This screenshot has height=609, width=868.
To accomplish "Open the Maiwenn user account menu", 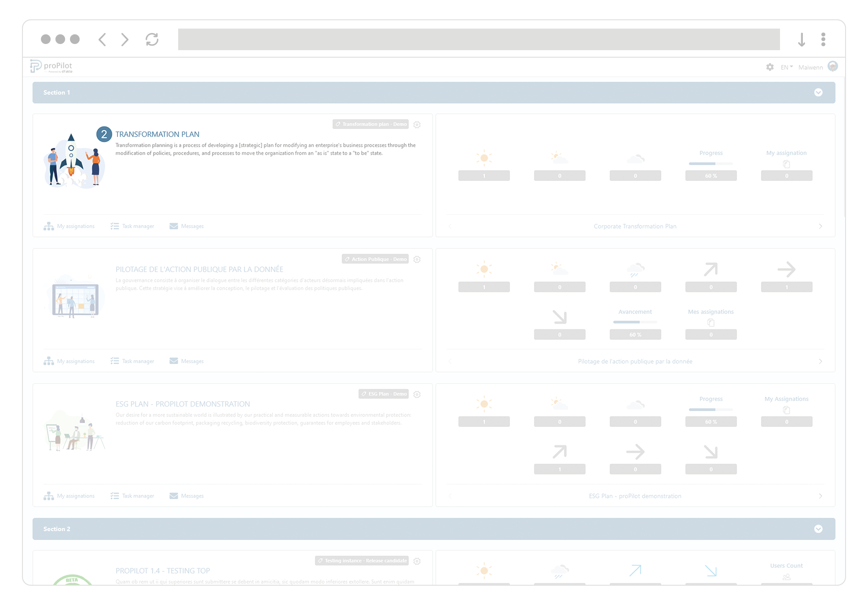I will point(811,67).
